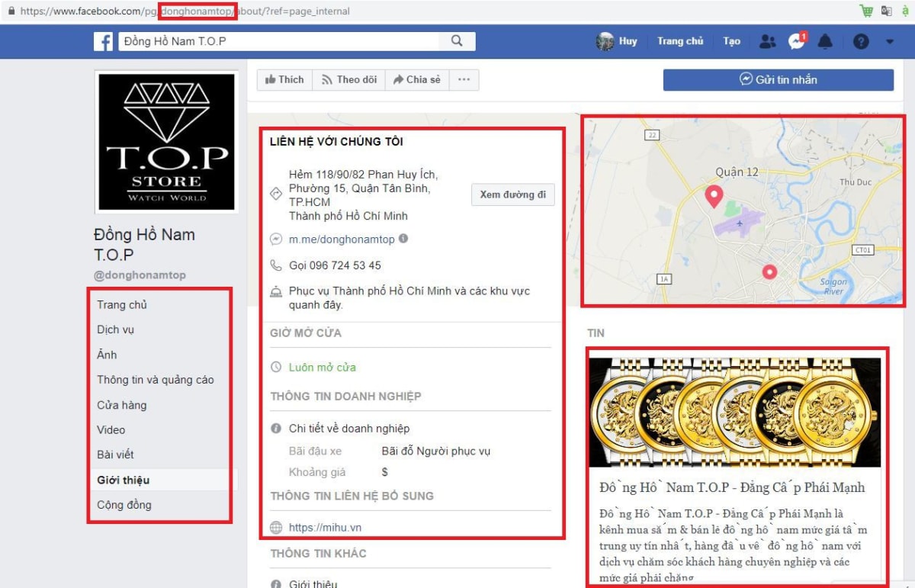
Task: Click the Gửi tin nhắn button
Action: [x=779, y=80]
